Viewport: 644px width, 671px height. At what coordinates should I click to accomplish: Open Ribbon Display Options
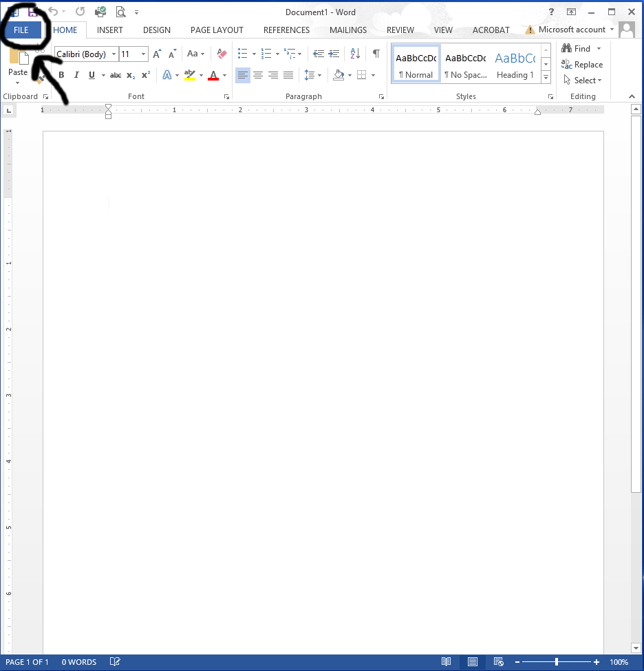click(x=571, y=12)
